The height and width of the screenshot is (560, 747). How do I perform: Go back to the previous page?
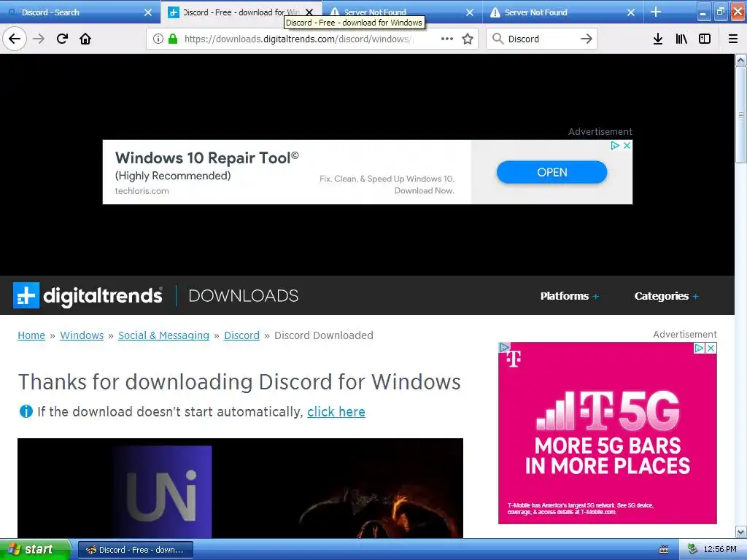coord(15,39)
